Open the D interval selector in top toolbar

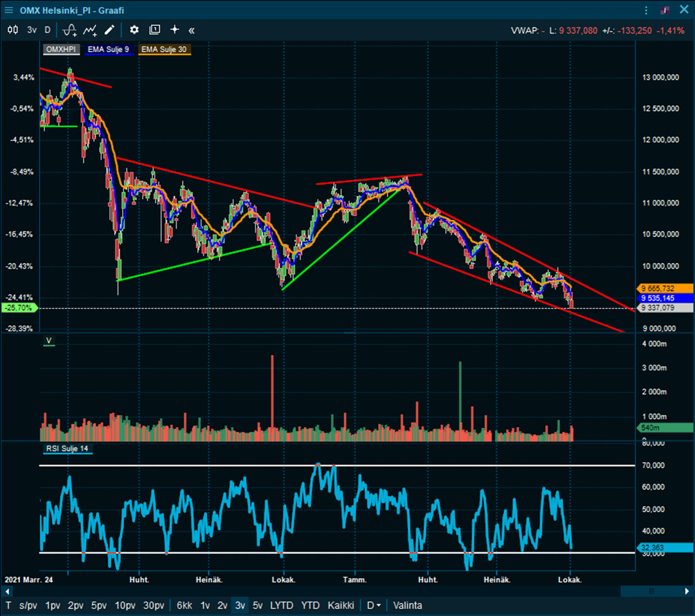click(48, 30)
